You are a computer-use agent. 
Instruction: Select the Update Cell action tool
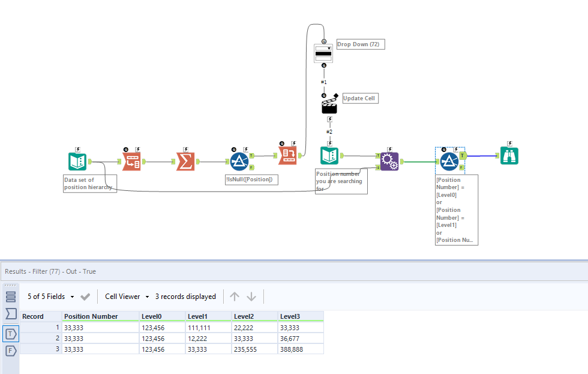point(330,104)
